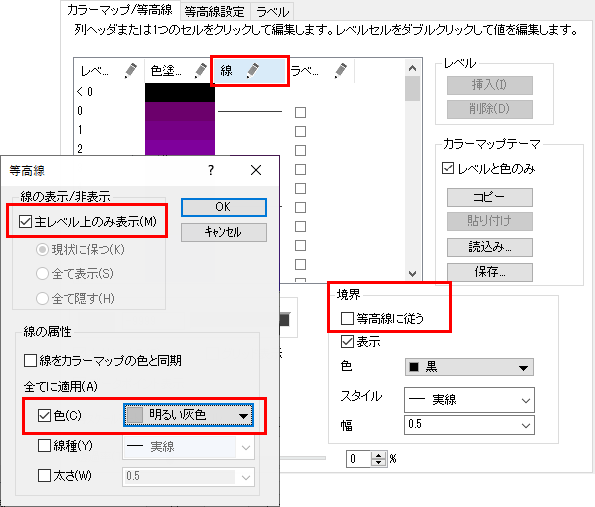Select 現状に保つ(K) radio button
Viewport: 595px width, 507px height.
tap(42, 249)
